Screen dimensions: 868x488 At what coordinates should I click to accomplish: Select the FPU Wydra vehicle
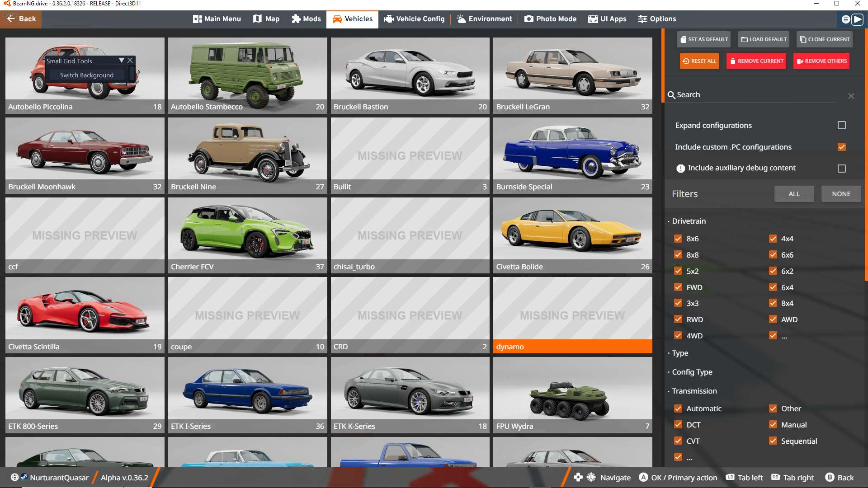(x=572, y=395)
